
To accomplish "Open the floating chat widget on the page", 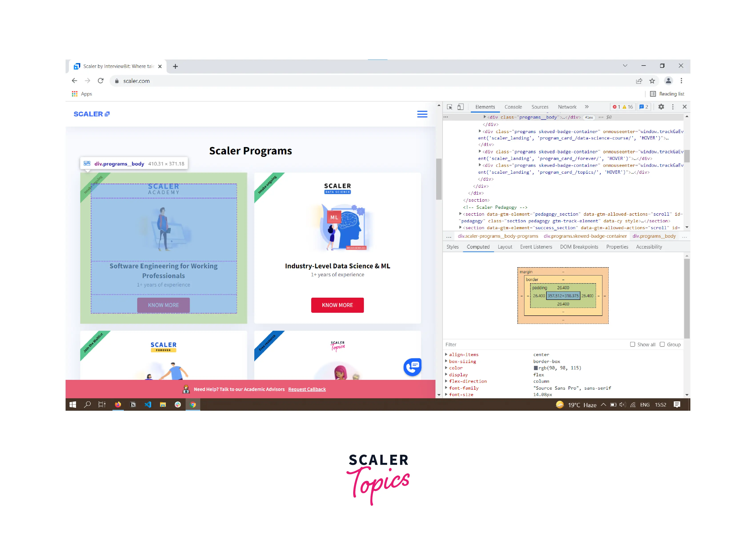I will [x=412, y=367].
